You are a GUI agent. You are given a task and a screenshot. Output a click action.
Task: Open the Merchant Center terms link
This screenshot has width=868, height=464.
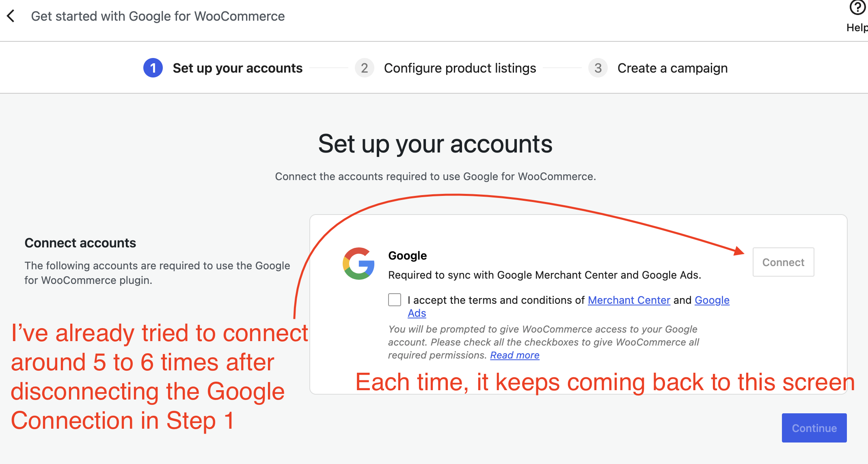coord(629,300)
